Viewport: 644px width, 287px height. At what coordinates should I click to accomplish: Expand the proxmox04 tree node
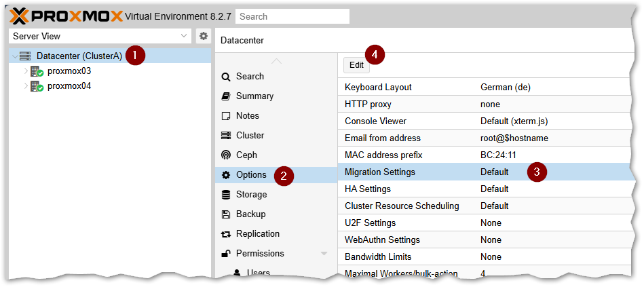[x=26, y=86]
